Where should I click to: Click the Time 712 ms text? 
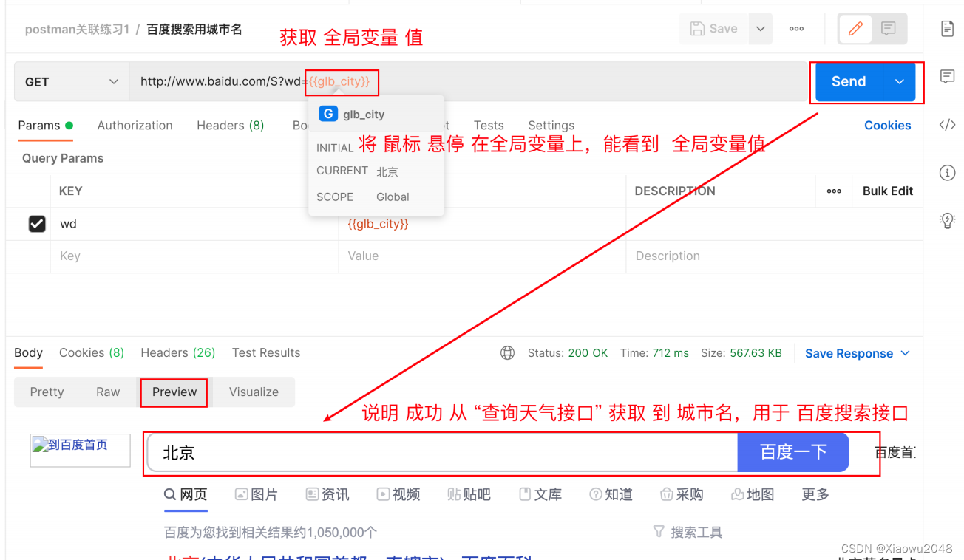(x=654, y=353)
